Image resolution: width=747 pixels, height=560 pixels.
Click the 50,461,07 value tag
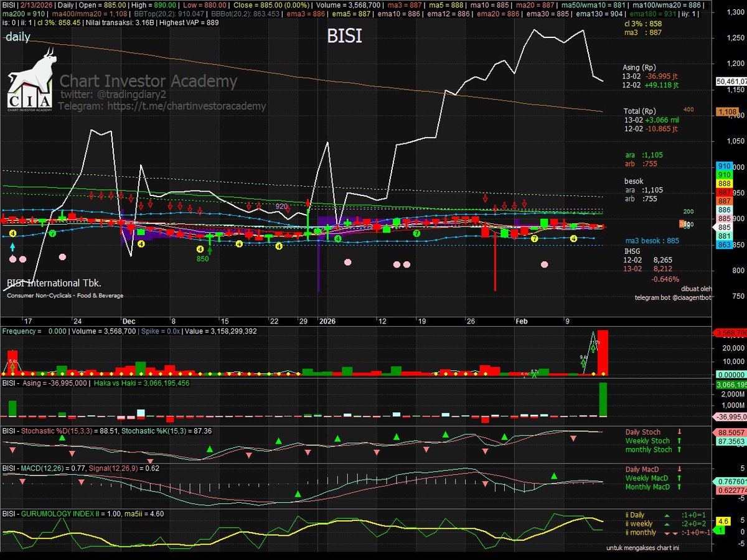coord(731,81)
